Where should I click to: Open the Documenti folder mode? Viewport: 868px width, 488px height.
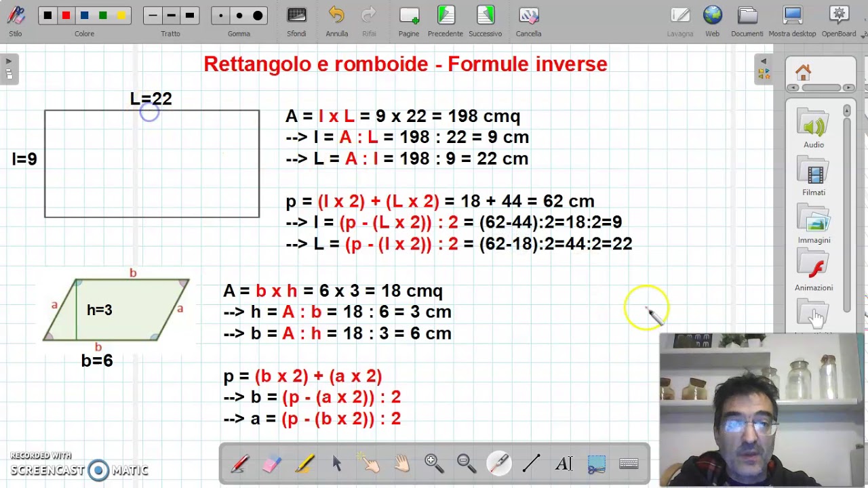[x=747, y=20]
